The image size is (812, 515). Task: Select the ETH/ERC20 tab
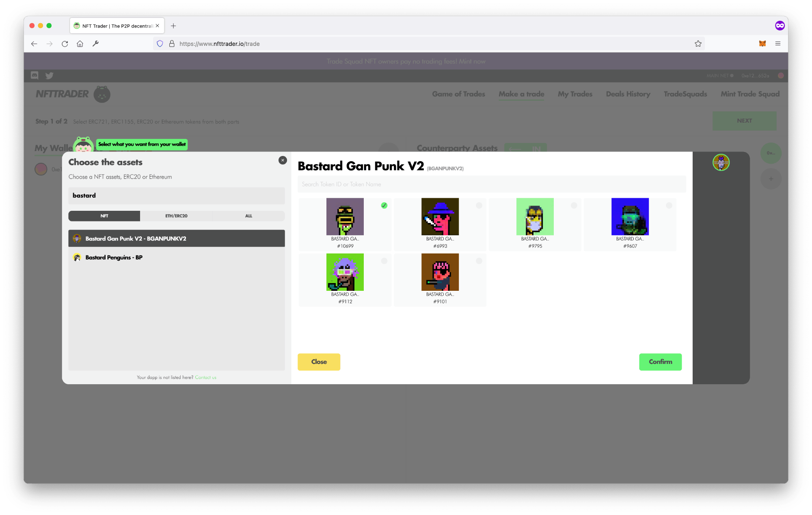click(x=176, y=216)
